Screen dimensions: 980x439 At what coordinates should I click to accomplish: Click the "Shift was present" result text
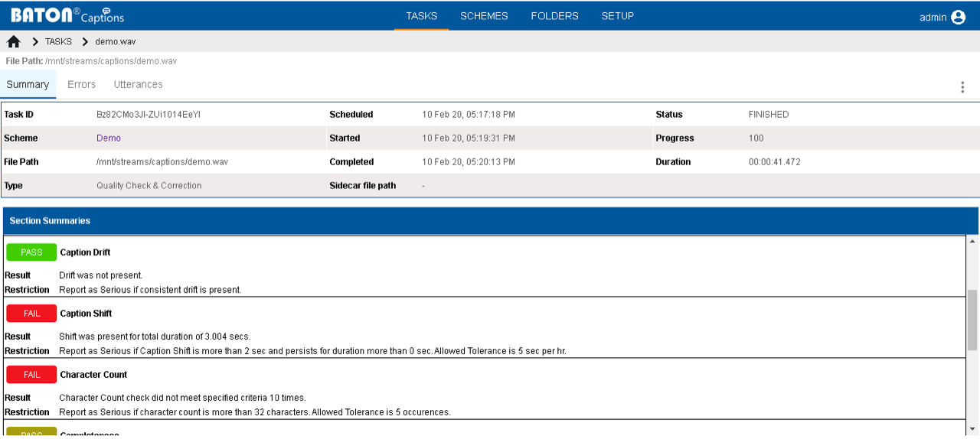pyautogui.click(x=155, y=337)
